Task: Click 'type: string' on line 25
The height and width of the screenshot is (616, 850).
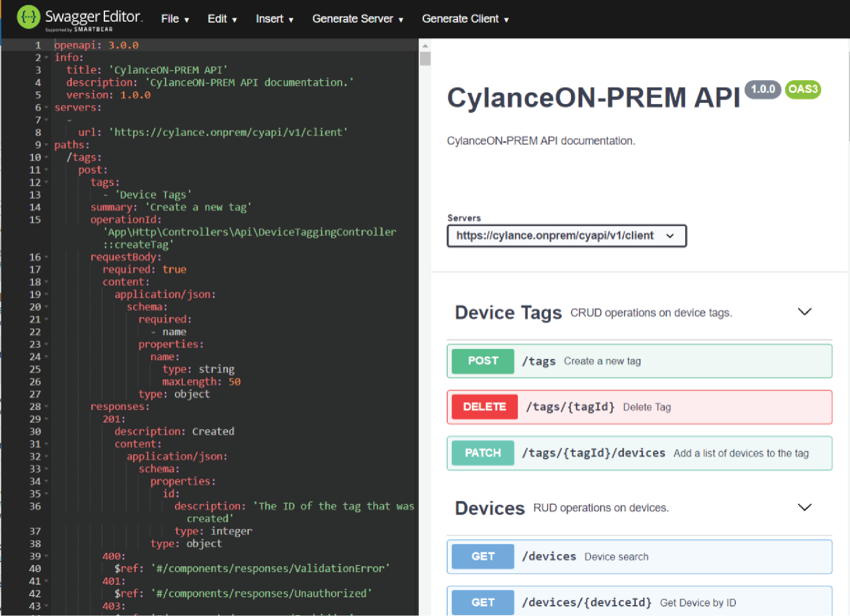Action: [x=198, y=369]
